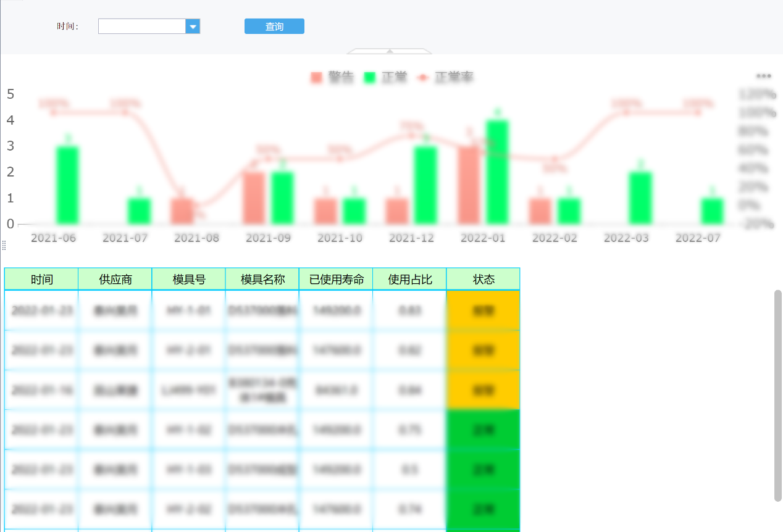Click the 时间 column header

tap(41, 279)
